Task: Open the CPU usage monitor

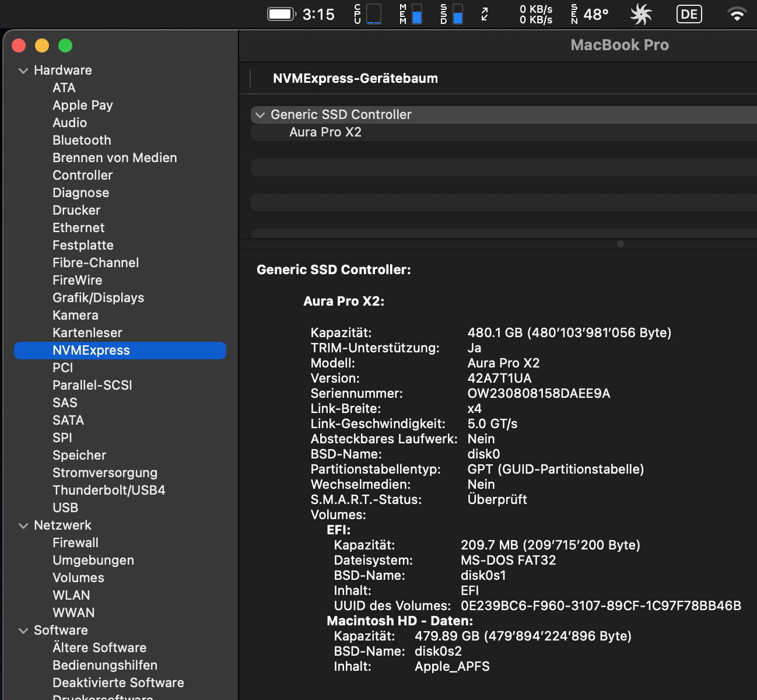Action: 367,14
